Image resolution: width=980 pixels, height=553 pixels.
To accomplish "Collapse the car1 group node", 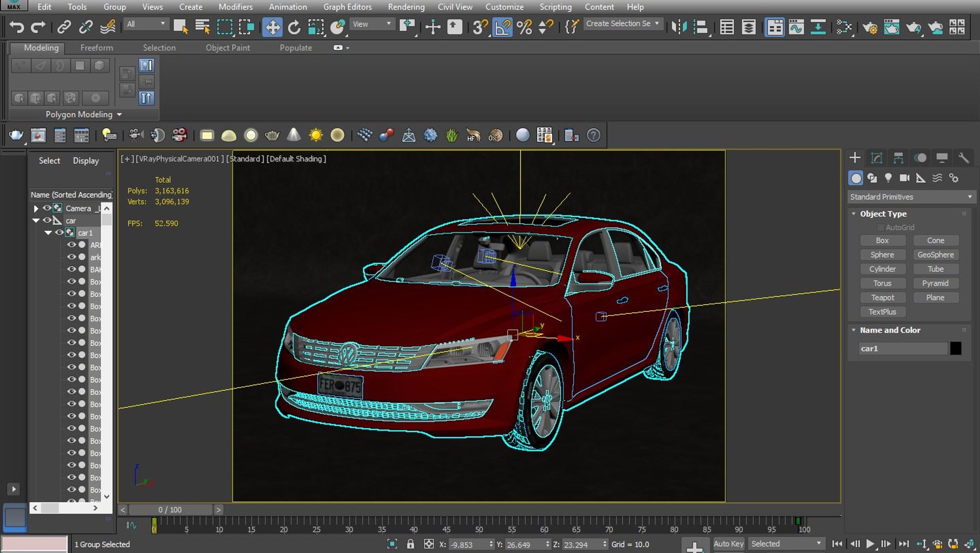I will coord(48,233).
